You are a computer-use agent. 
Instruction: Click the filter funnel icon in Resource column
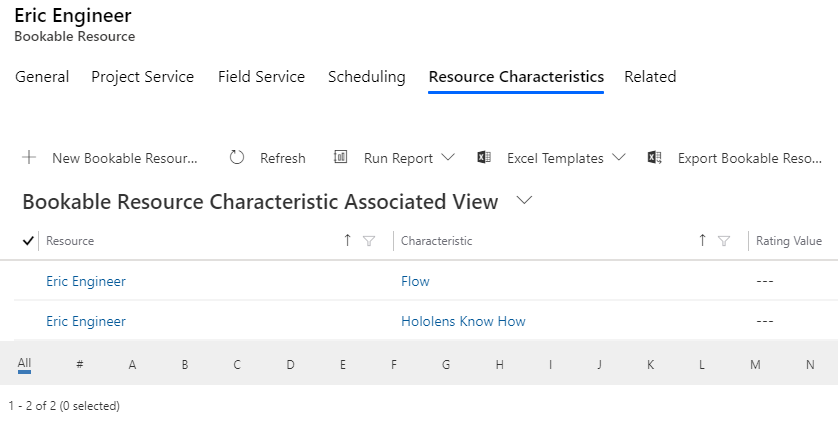pyautogui.click(x=369, y=241)
